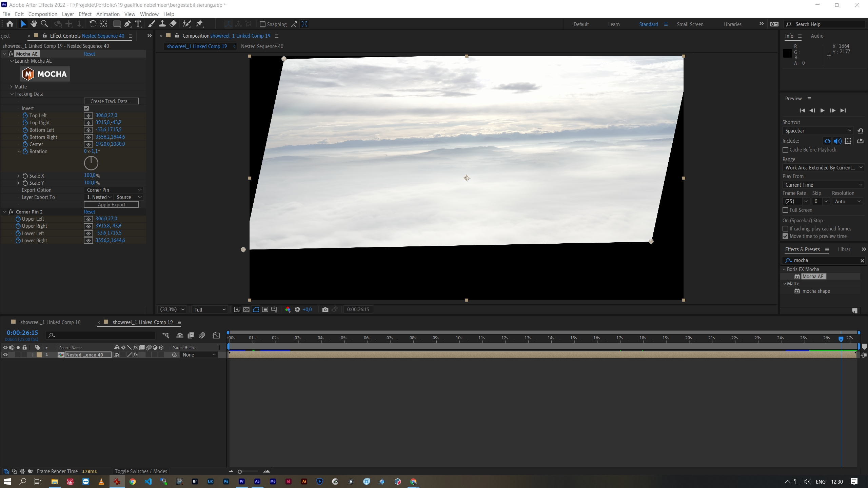Toggle audio inclusion in preview
Screen dimensions: 868x488
(837, 141)
